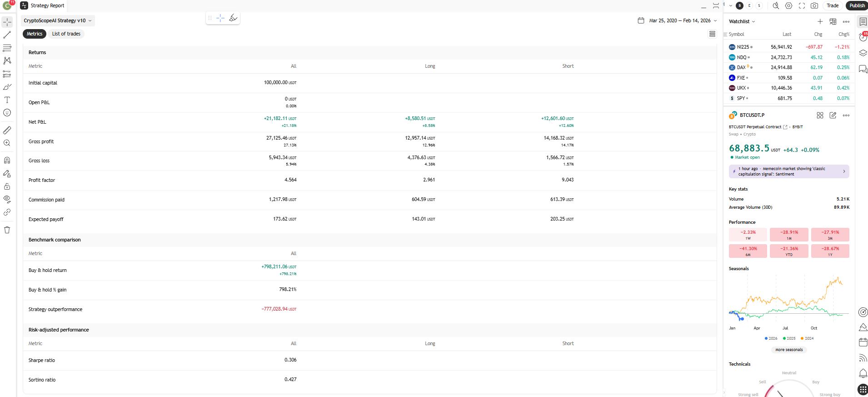
Task: Click the floating toolbar eraser icon
Action: point(233,18)
